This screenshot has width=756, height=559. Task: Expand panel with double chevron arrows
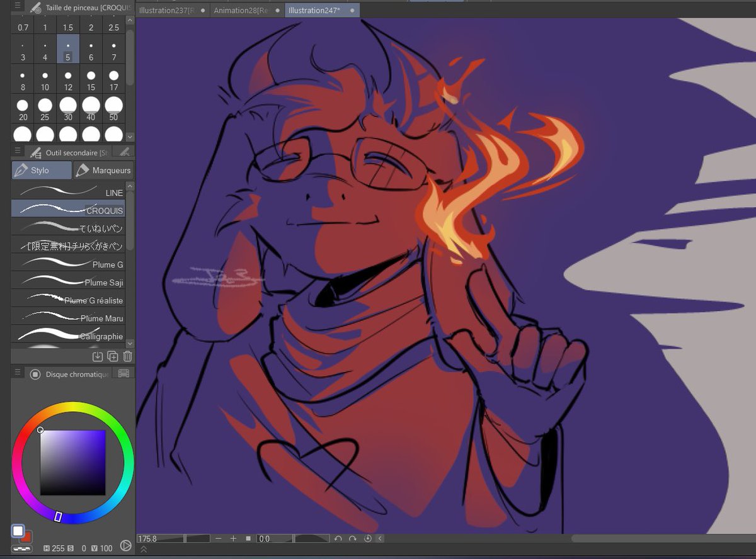(x=143, y=550)
